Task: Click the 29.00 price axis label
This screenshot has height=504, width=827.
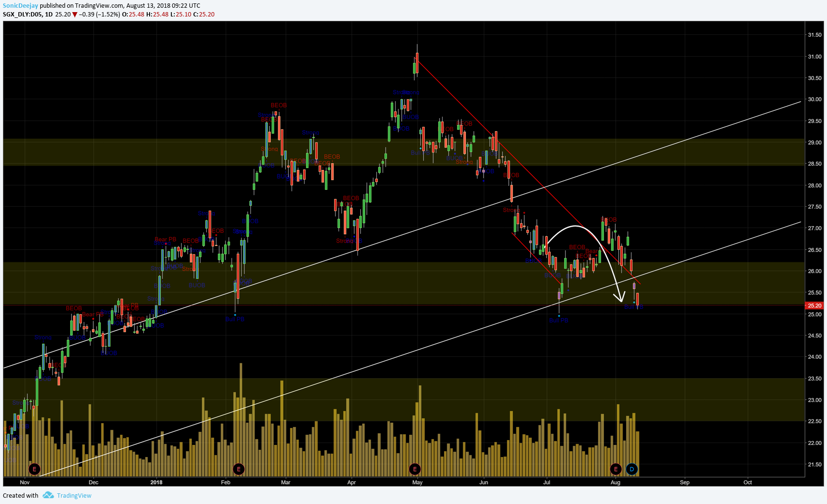Action: (814, 142)
